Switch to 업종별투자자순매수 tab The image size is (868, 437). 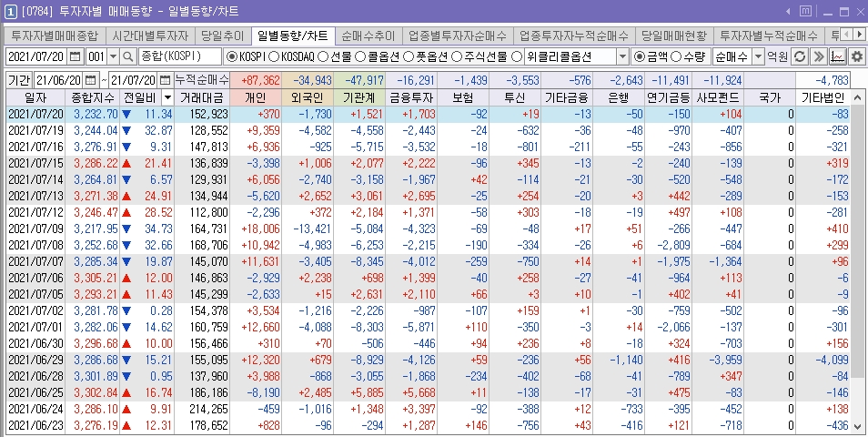click(x=458, y=36)
